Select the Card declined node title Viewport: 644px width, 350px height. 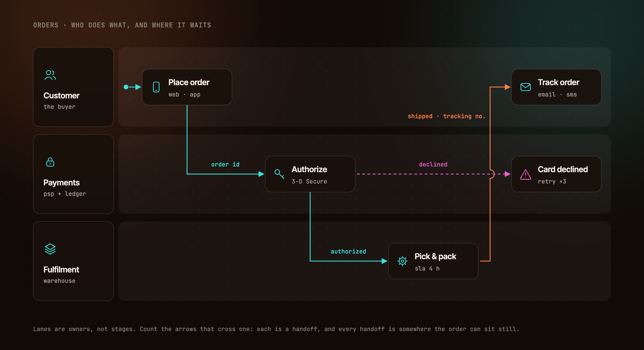coord(563,169)
